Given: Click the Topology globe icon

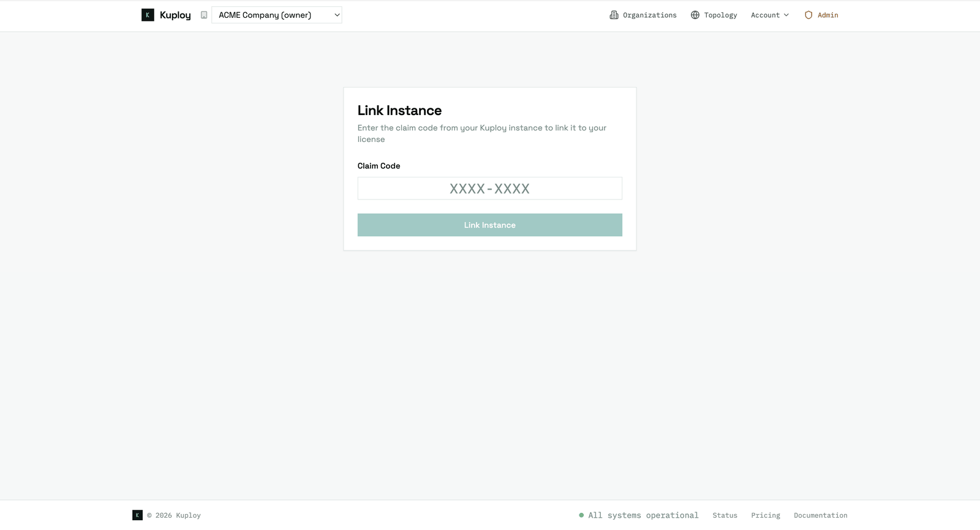Looking at the screenshot, I should click(695, 15).
